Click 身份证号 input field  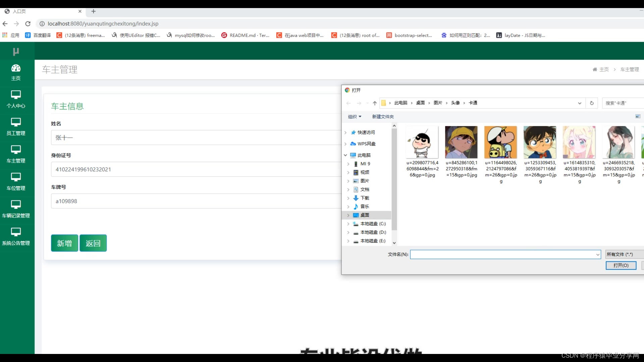pyautogui.click(x=196, y=169)
